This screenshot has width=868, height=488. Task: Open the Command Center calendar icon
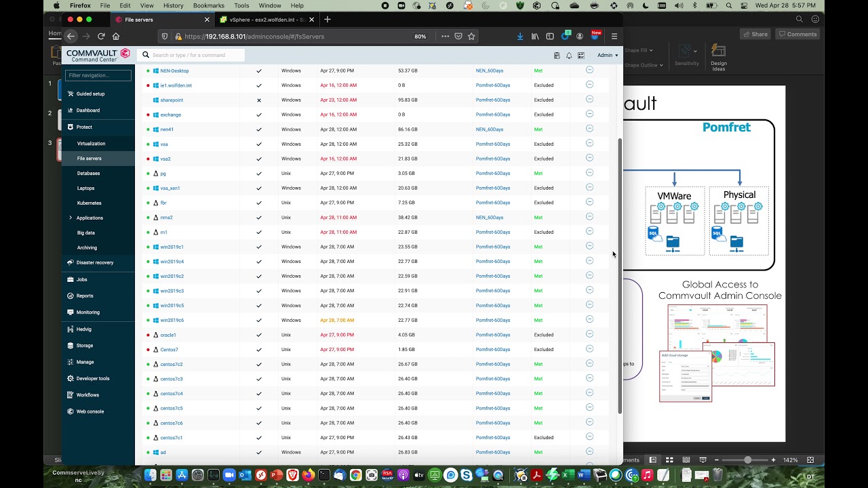coord(580,56)
